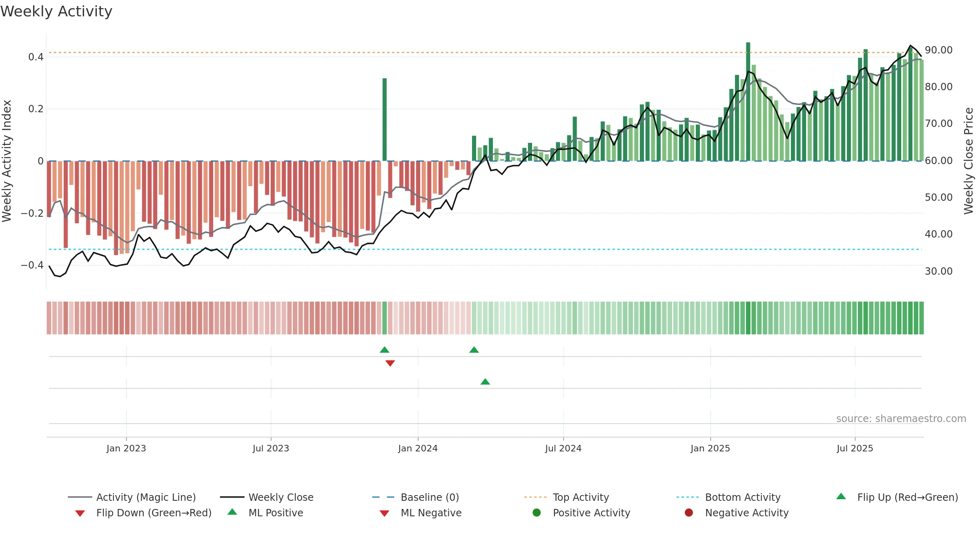Click the 0.4 left axis tick label
980x551 pixels.
coord(36,57)
